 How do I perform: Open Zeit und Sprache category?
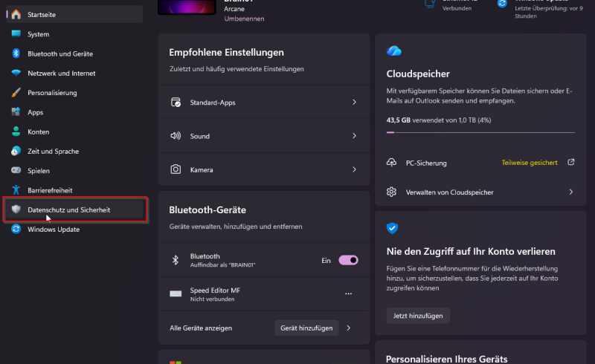(x=75, y=152)
